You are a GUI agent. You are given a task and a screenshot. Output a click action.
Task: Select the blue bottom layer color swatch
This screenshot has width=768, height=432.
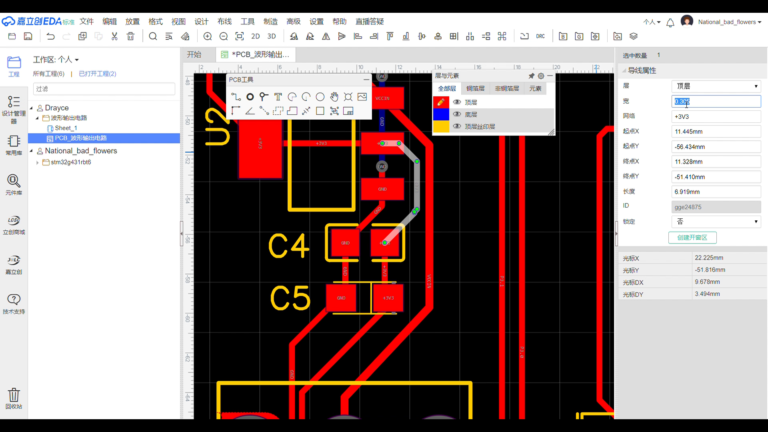click(x=441, y=114)
